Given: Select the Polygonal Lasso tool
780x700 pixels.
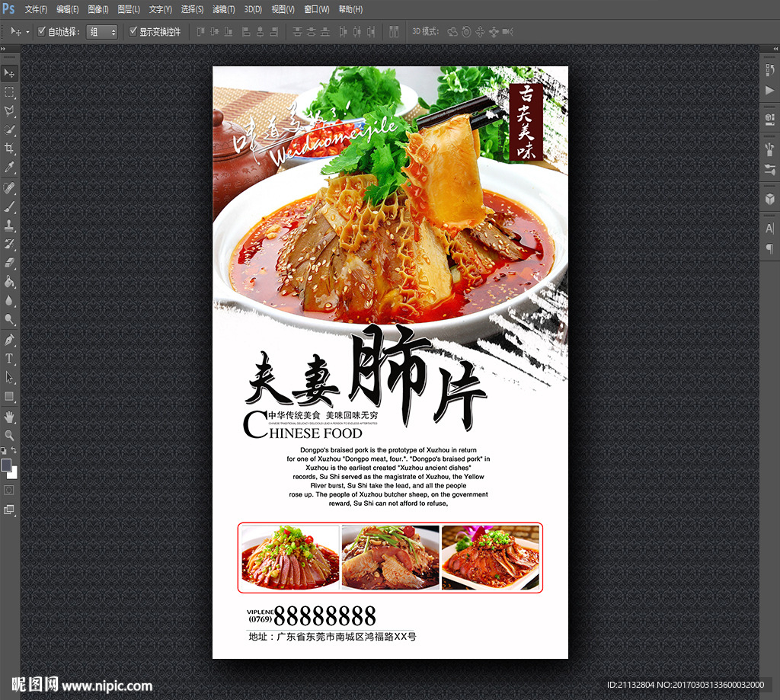Looking at the screenshot, I should tap(9, 111).
